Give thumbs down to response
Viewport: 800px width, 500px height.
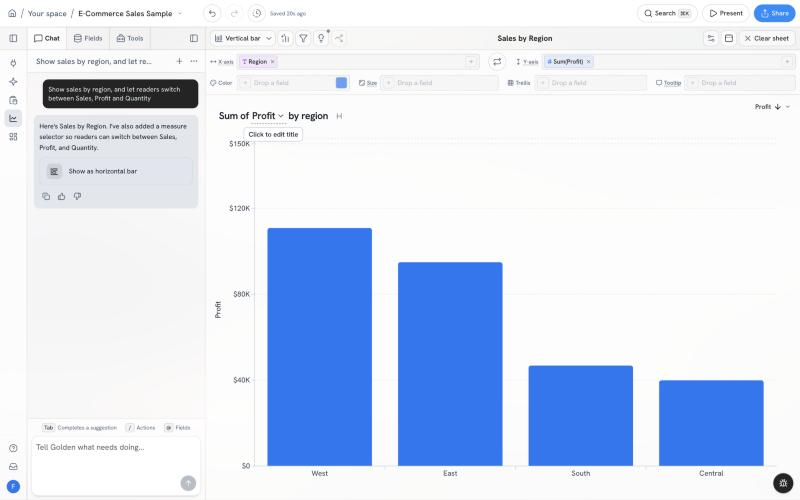click(78, 196)
